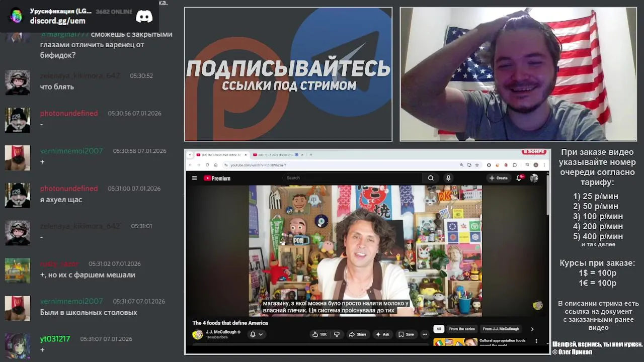The width and height of the screenshot is (644, 362).
Task: Select the 'From the series' chip
Action: pos(462,329)
